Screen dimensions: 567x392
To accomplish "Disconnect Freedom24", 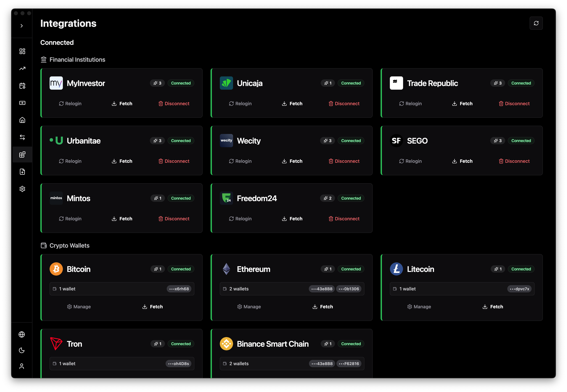I will click(x=344, y=219).
